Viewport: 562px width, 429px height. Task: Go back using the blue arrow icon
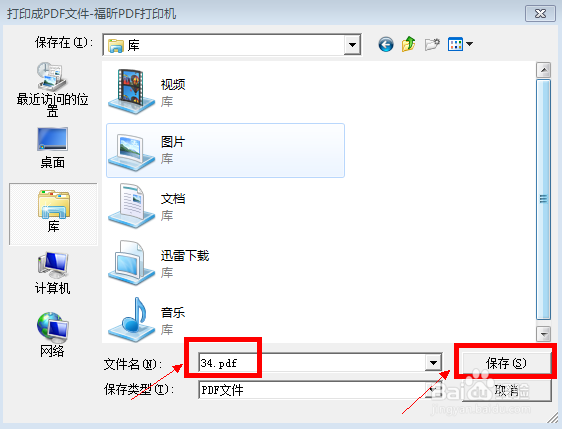click(386, 44)
